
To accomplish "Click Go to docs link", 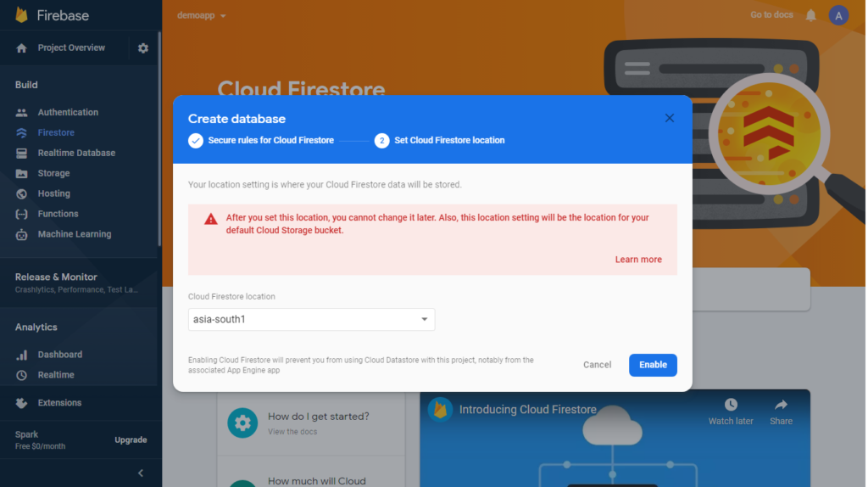I will pos(771,15).
